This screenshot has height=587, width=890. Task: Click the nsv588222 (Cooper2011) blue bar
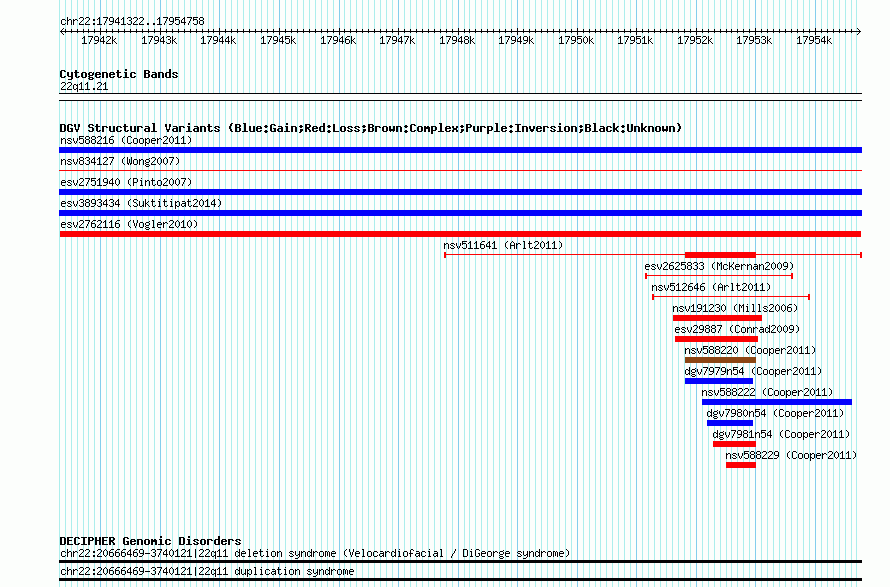coord(777,402)
